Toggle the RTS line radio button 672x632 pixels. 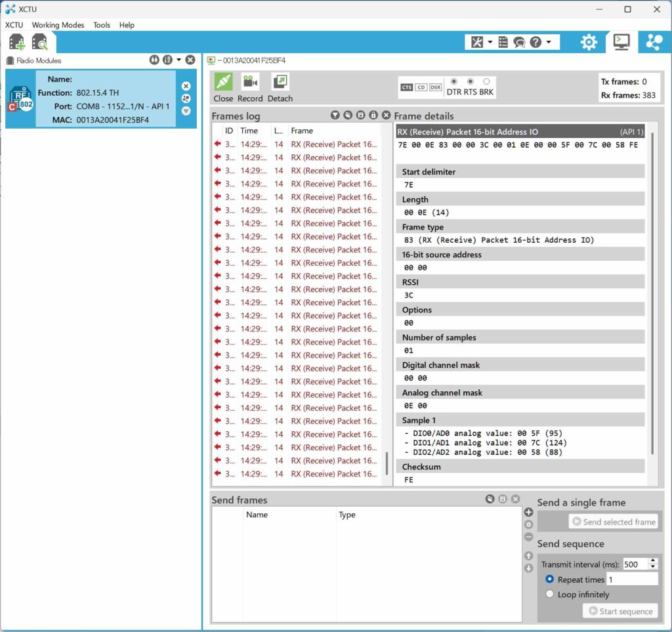tap(470, 81)
